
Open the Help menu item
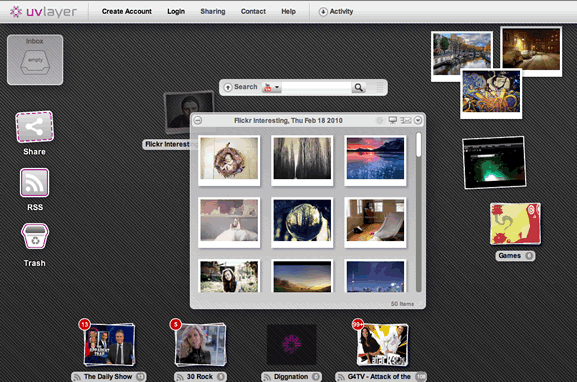pos(288,11)
